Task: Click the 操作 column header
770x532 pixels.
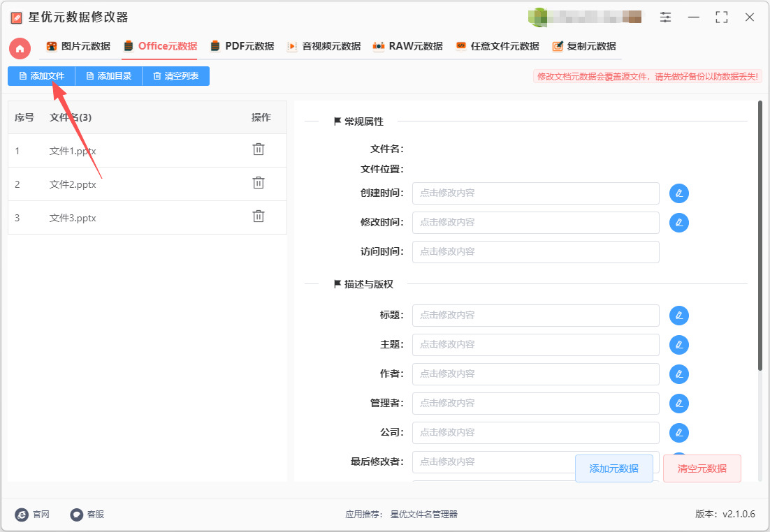Action: tap(261, 117)
